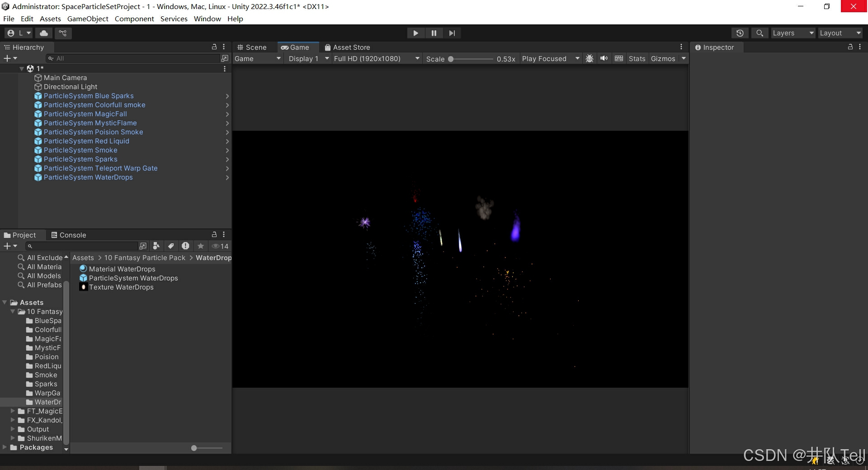This screenshot has width=868, height=470.
Task: Open prefab arrow for ParticleSystem Red Liquid
Action: pos(227,141)
